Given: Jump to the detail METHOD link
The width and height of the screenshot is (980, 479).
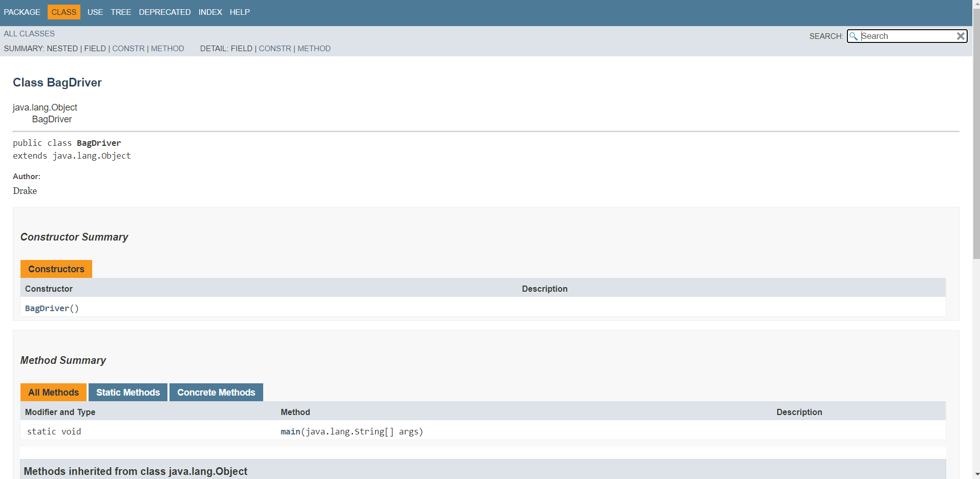Looking at the screenshot, I should tap(314, 49).
